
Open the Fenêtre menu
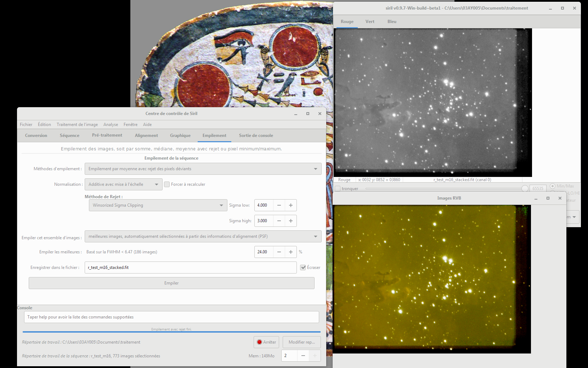click(x=130, y=125)
